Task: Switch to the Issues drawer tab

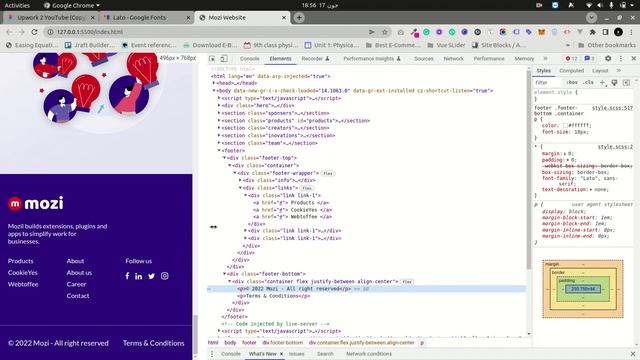Action: (x=297, y=354)
